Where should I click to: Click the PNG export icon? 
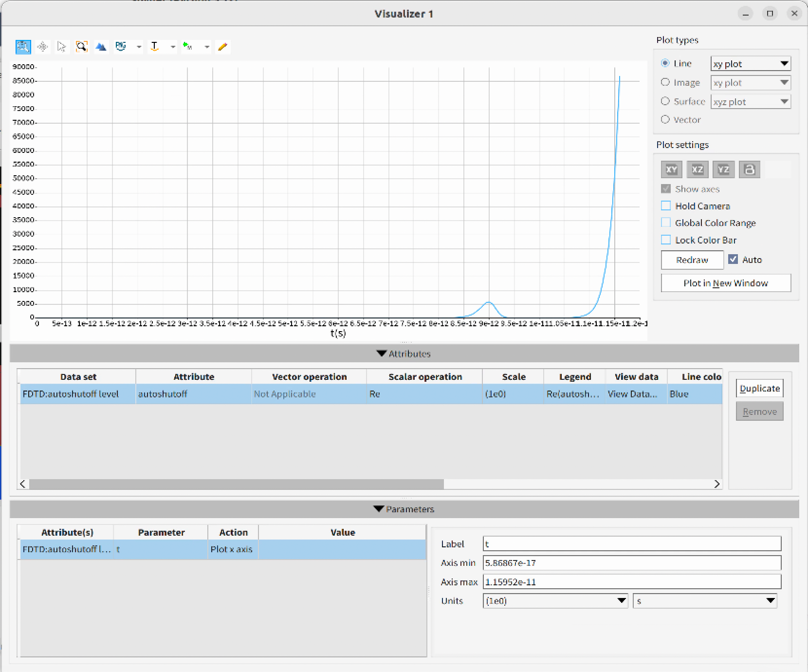tap(121, 47)
